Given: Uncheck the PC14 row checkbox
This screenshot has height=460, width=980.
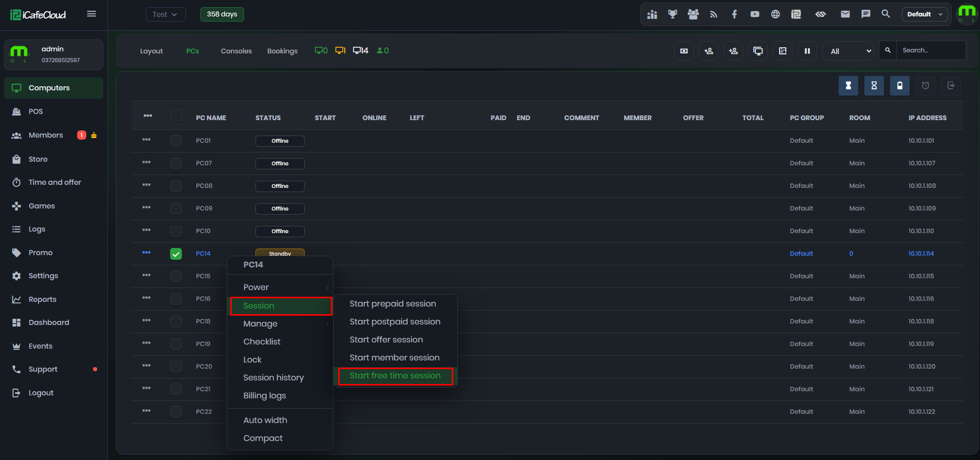Looking at the screenshot, I should pyautogui.click(x=176, y=254).
